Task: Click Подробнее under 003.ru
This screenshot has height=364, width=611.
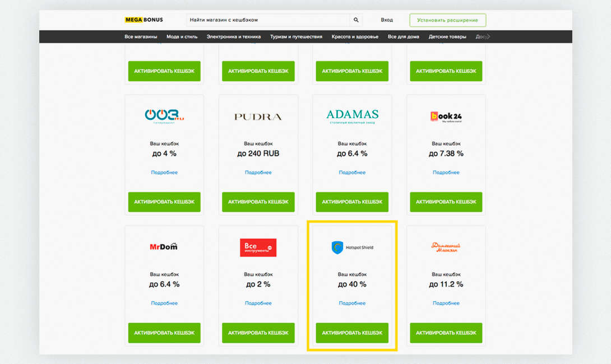Action: point(164,172)
